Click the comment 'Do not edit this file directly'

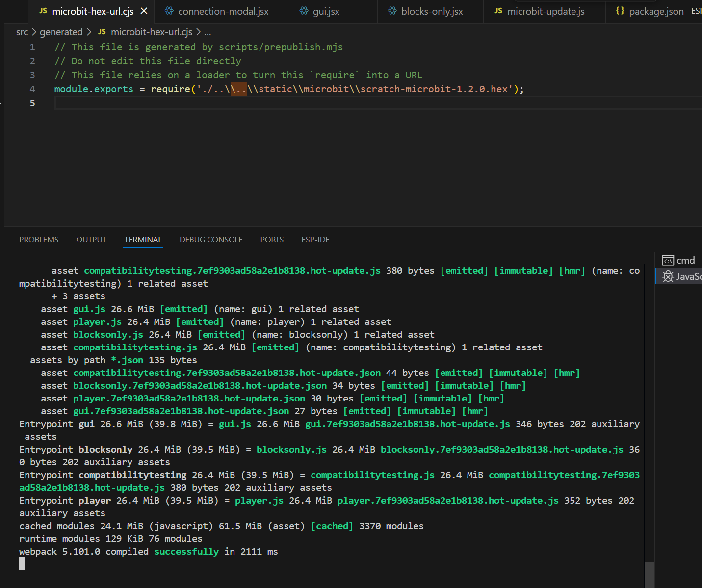tap(156, 61)
